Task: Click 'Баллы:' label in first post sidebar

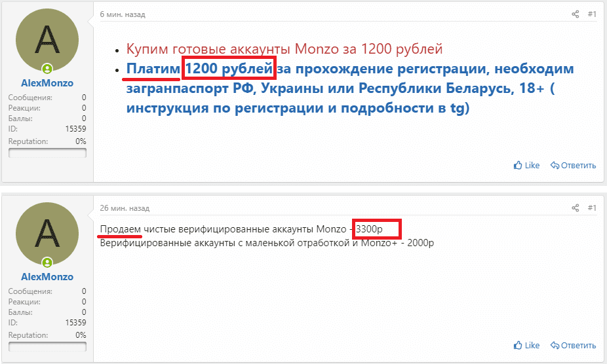Action: pyautogui.click(x=20, y=118)
